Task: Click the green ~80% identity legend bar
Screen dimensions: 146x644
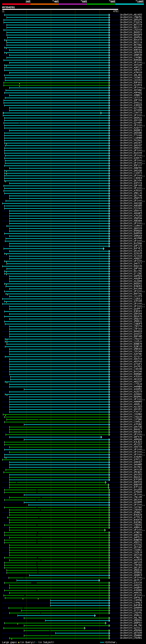Action: click(101, 4)
